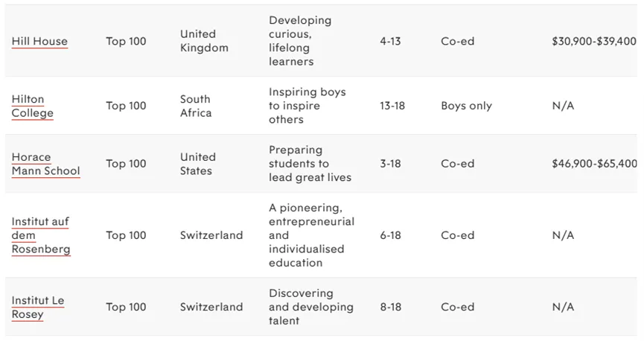
Task: Open the Hill House school link
Action: point(39,42)
